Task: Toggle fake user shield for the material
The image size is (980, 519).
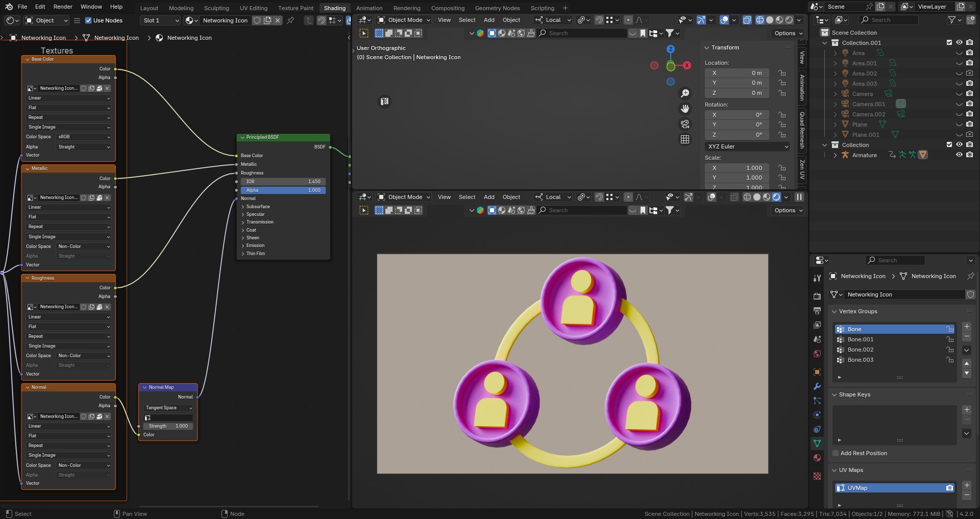Action: coord(257,20)
